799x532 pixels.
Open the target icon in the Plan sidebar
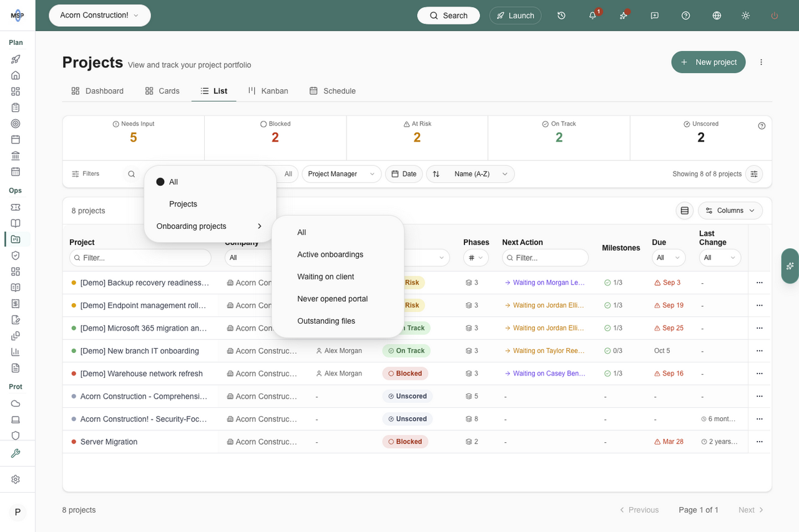pos(16,123)
